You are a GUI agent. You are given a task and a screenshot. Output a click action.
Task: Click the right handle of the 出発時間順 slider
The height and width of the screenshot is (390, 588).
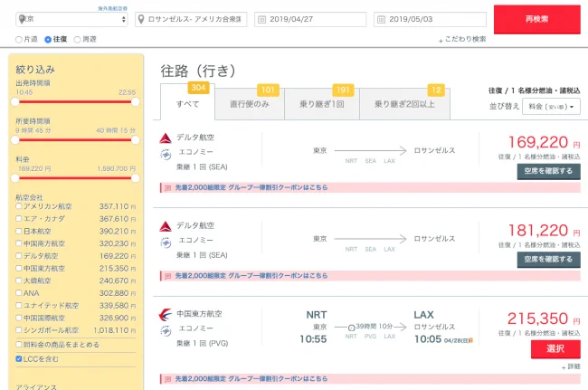pyautogui.click(x=136, y=101)
